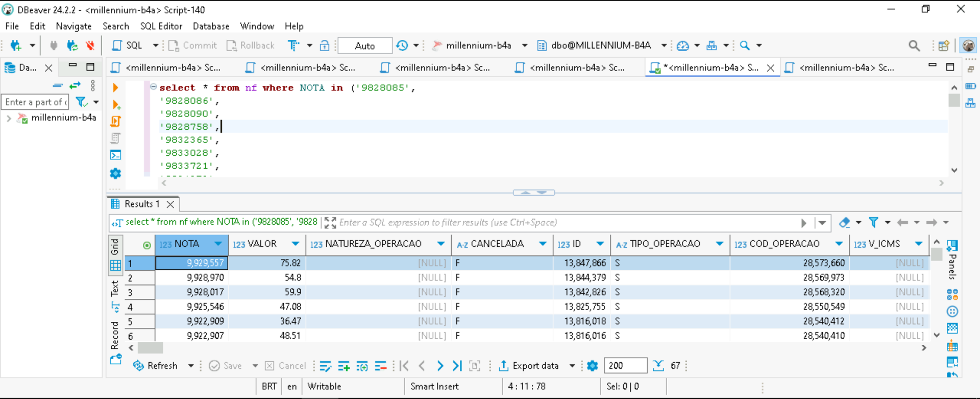The image size is (980, 399).
Task: Open the File menu
Action: pos(12,26)
